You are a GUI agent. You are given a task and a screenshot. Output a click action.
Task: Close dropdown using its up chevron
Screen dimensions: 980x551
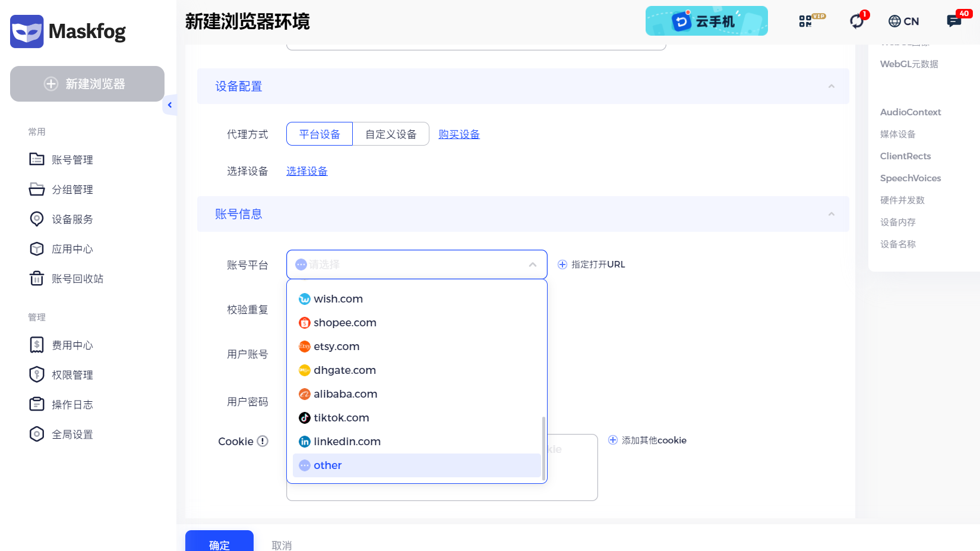(533, 265)
